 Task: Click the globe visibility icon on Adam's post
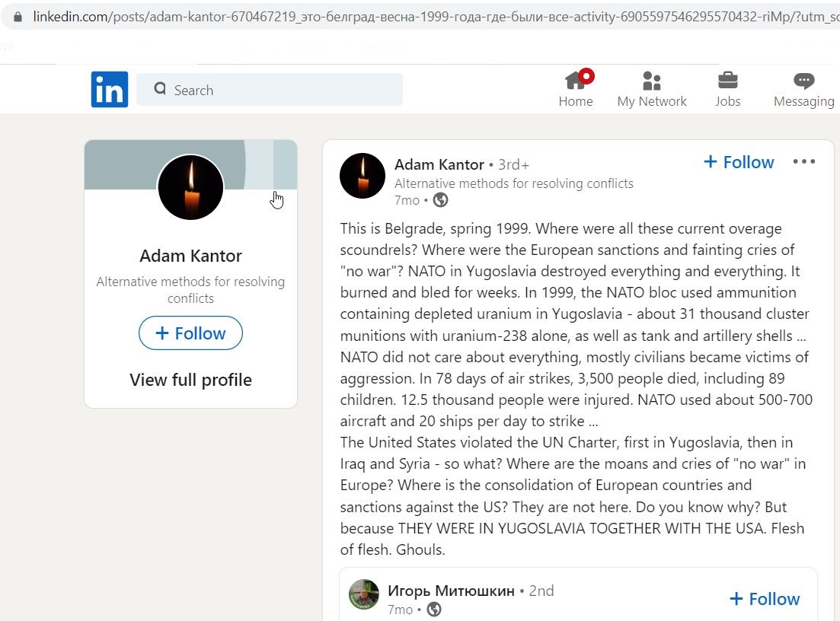pyautogui.click(x=440, y=200)
